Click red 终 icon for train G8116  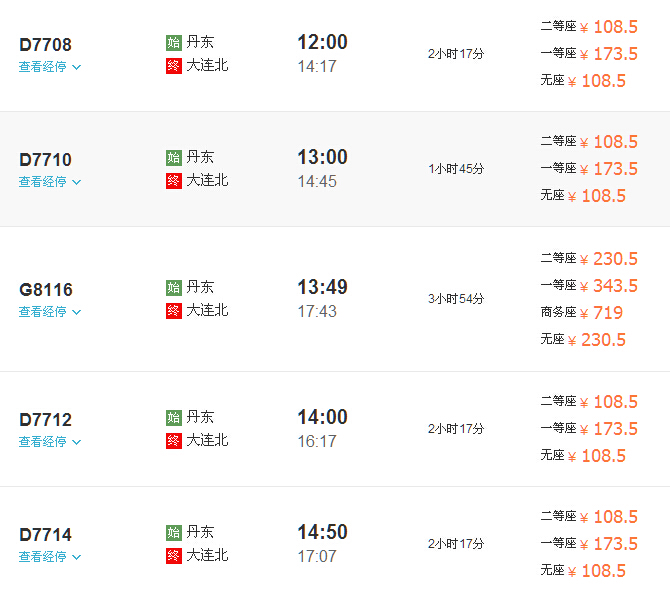174,311
